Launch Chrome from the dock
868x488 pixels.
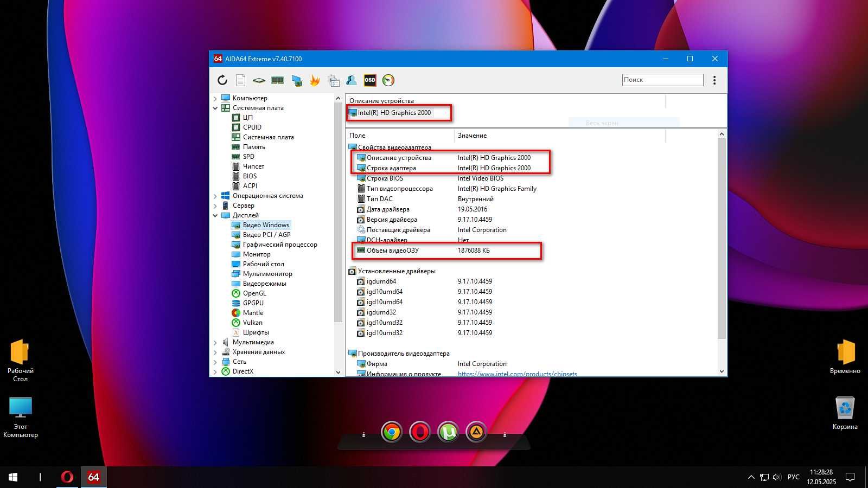(392, 432)
